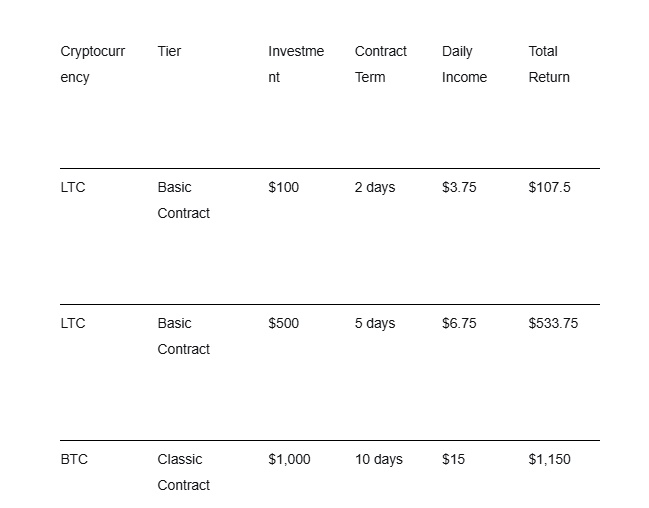
Task: Select the $6.75 daily income value
Action: [x=459, y=323]
